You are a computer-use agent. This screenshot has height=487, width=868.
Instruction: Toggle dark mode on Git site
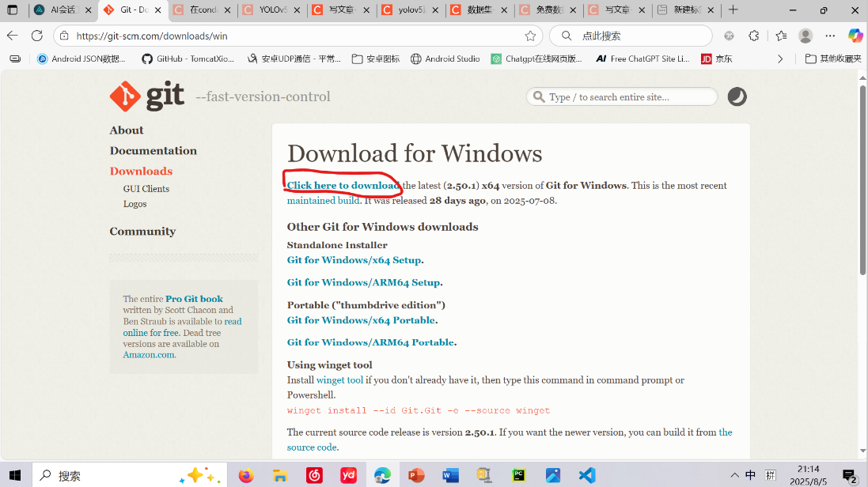pos(737,96)
